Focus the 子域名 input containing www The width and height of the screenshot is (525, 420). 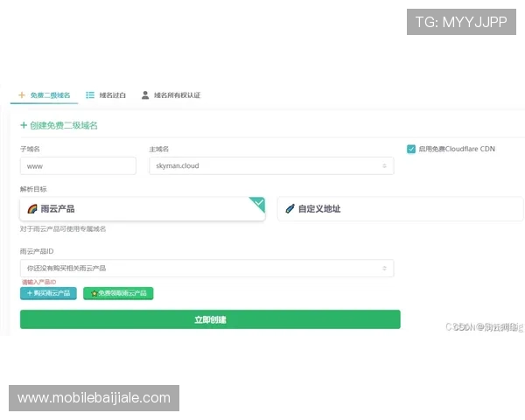(78, 165)
